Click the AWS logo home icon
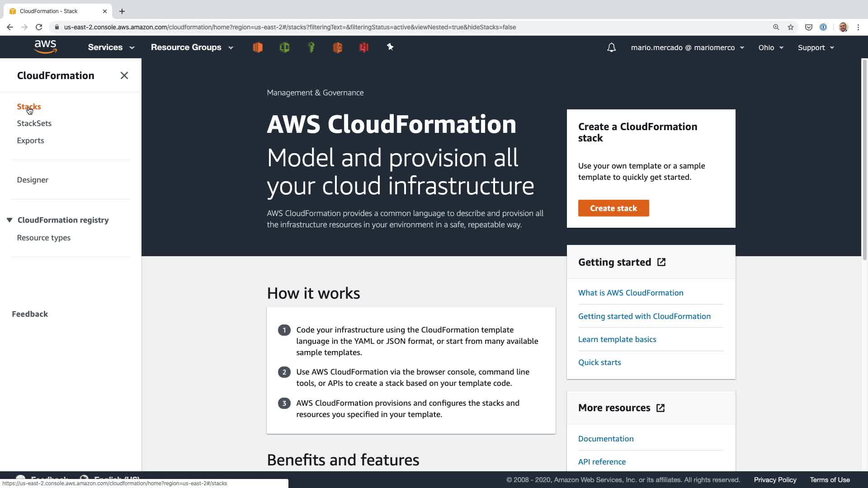The image size is (868, 488). coord(46,47)
